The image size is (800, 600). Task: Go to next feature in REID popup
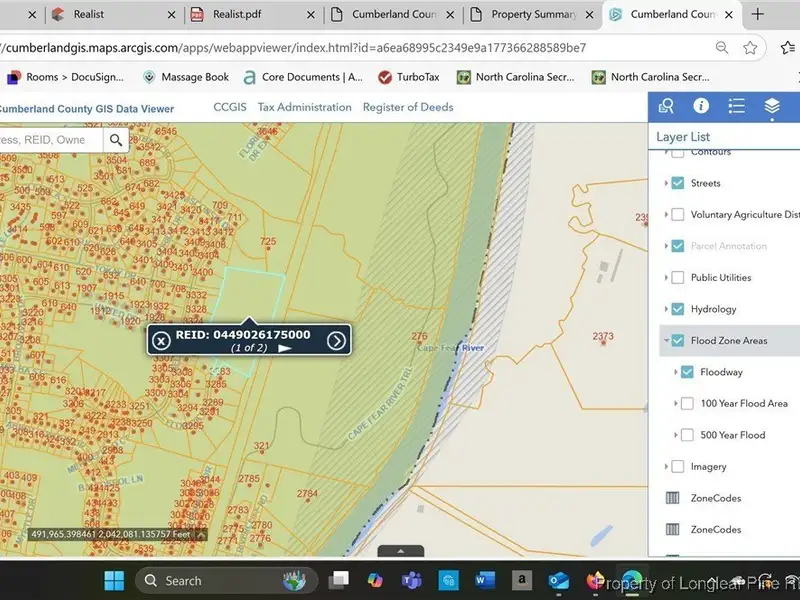pos(337,341)
